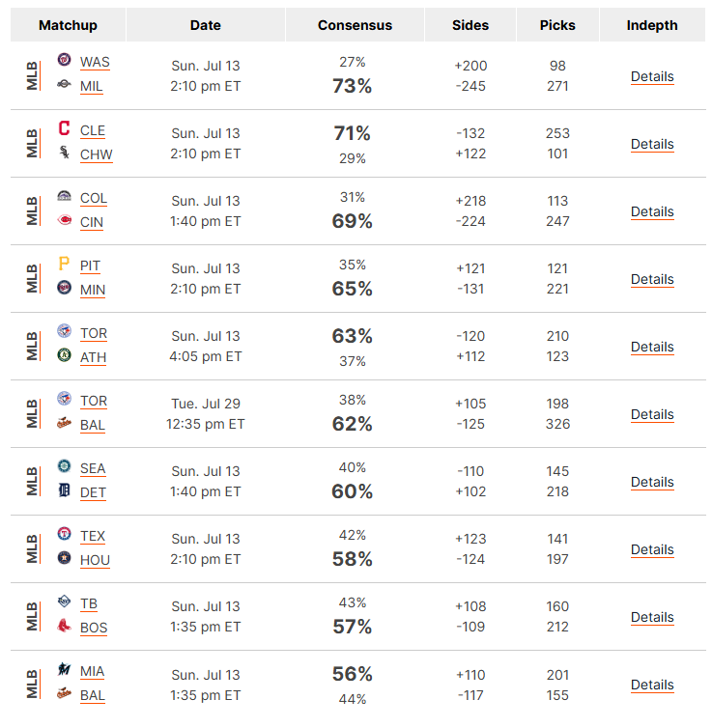
Task: Click the Picks column header
Action: pyautogui.click(x=557, y=25)
